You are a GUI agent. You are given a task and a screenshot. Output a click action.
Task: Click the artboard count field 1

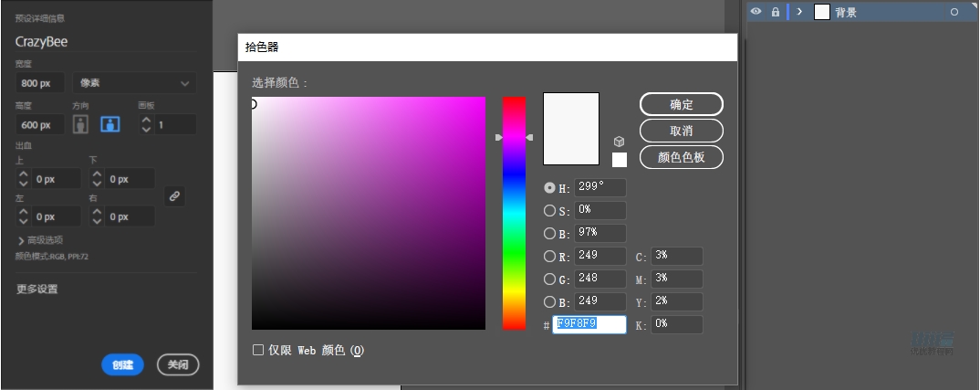click(x=175, y=124)
